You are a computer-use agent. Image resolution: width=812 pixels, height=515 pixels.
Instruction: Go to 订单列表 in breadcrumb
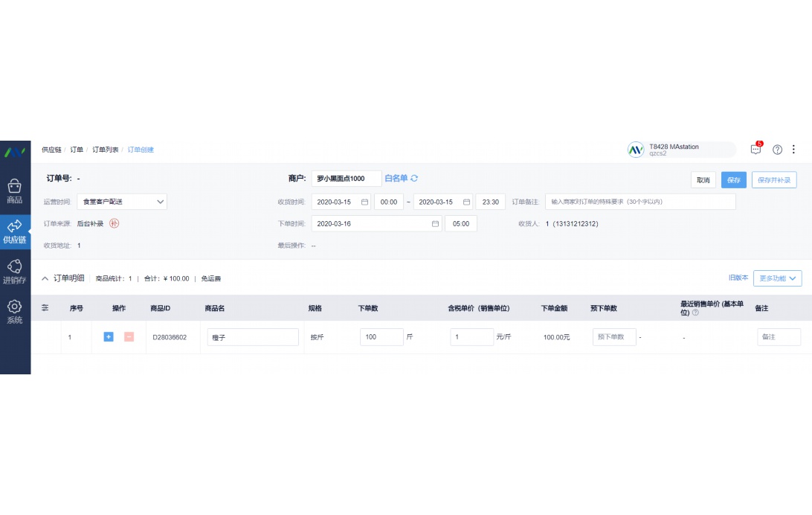coord(105,150)
